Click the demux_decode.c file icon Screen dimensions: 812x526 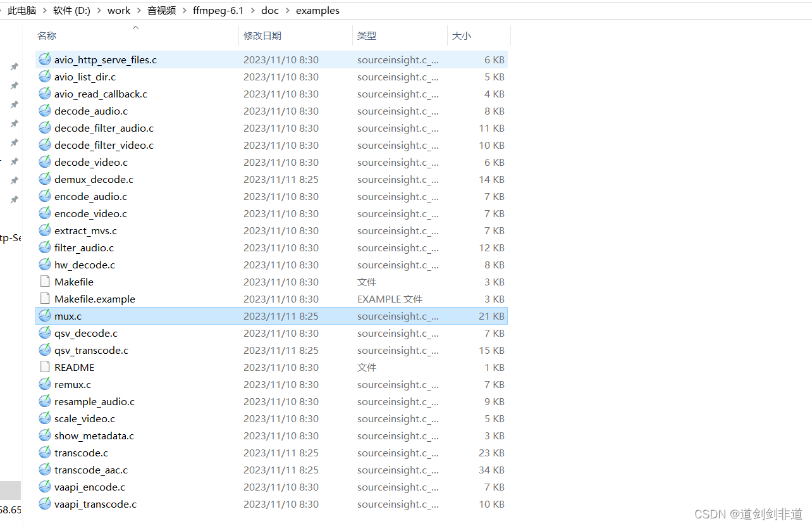click(x=44, y=179)
